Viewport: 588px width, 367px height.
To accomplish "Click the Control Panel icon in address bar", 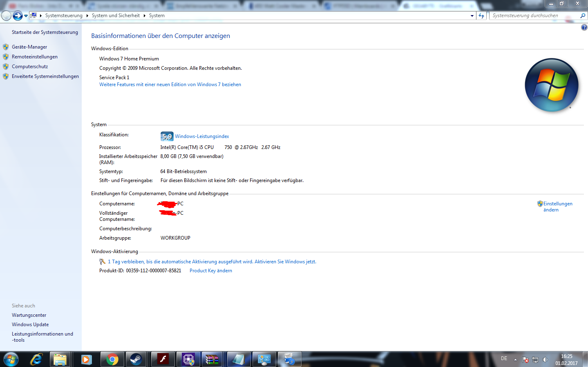I will (x=34, y=16).
